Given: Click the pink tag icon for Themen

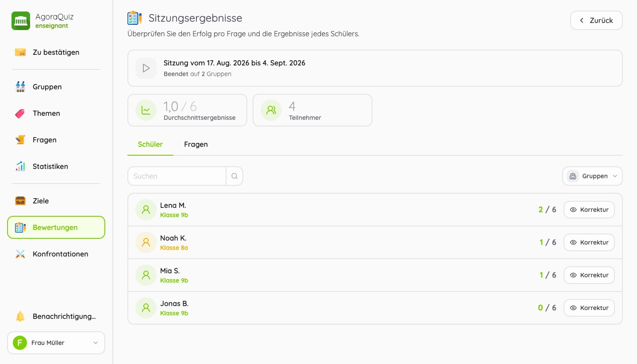Looking at the screenshot, I should 20,113.
